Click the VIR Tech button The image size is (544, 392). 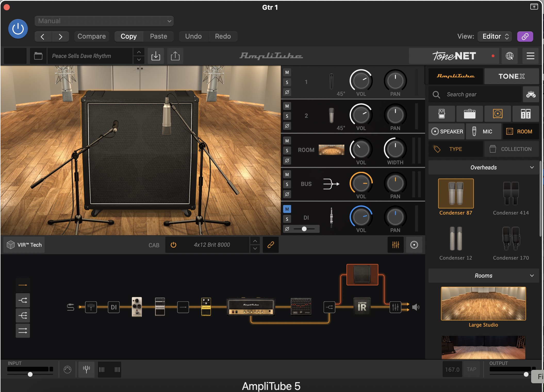coord(24,245)
